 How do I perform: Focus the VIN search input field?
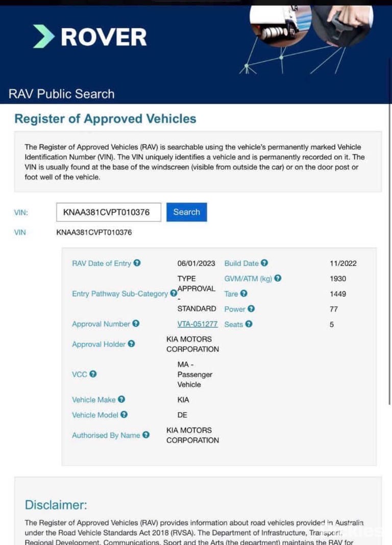109,212
